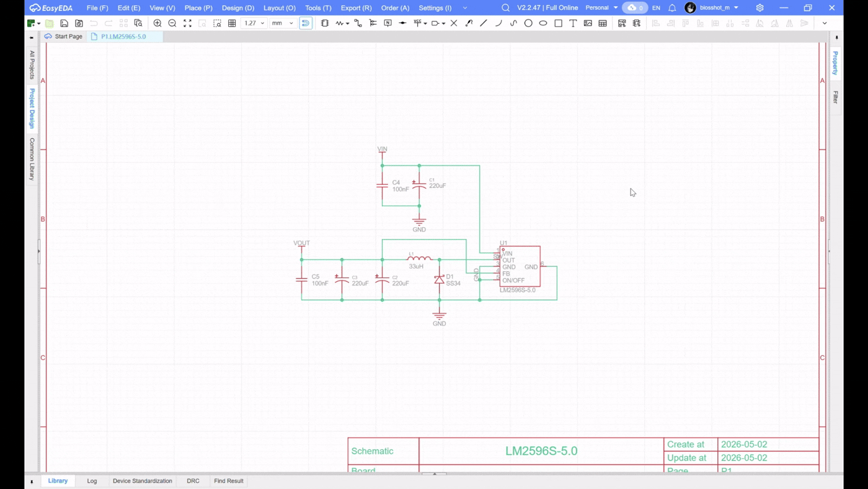Select the Rectangle drawing tool
The image size is (868, 489).
click(x=558, y=23)
